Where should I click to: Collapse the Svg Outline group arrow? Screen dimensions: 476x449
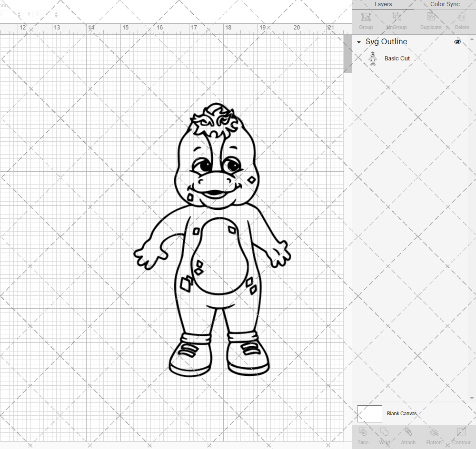tap(359, 42)
